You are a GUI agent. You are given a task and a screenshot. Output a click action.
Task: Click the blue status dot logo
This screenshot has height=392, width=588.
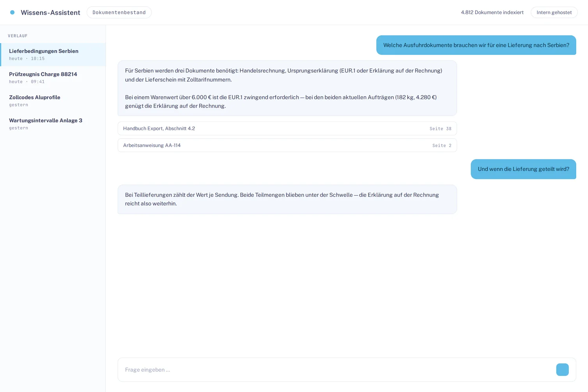tap(13, 13)
